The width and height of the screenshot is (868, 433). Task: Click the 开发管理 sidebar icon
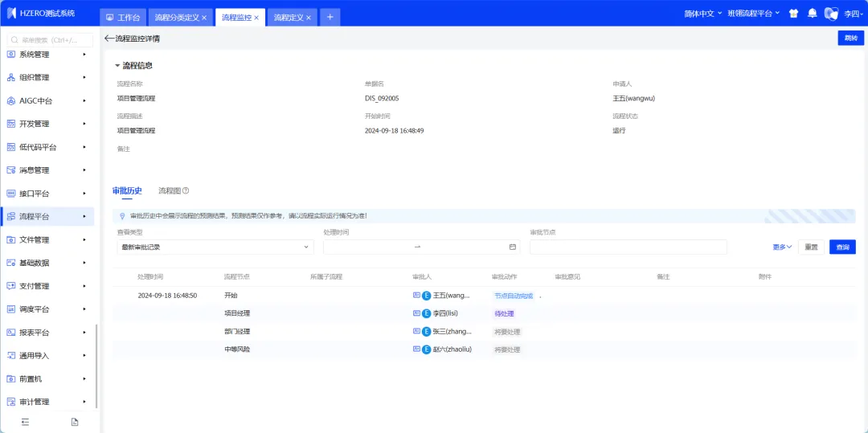click(x=10, y=124)
